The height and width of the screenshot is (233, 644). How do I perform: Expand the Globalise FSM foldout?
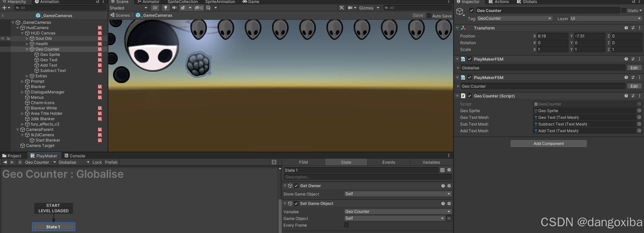coord(458,68)
